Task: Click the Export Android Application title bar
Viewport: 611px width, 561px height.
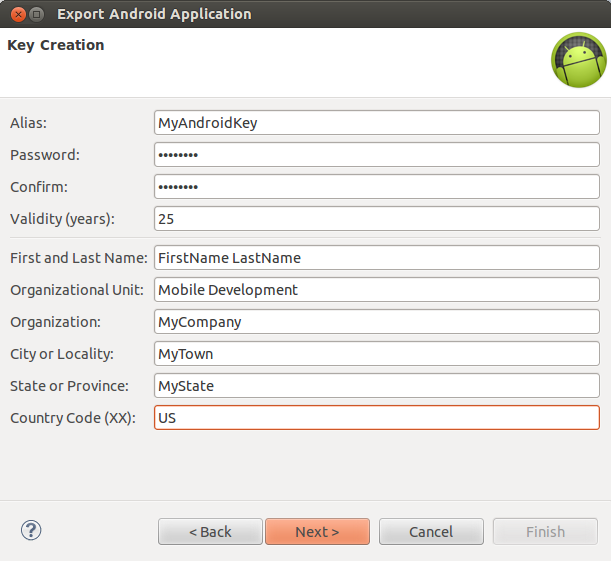Action: point(300,14)
